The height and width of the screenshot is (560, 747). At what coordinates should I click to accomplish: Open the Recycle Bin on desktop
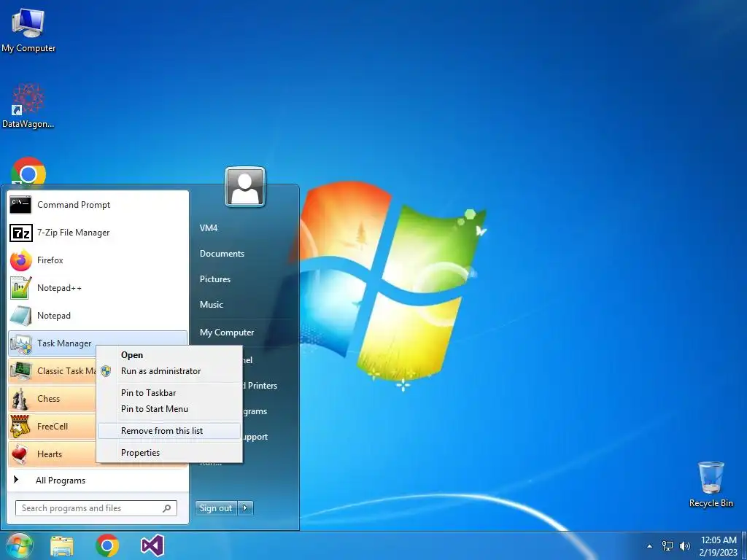pyautogui.click(x=711, y=484)
